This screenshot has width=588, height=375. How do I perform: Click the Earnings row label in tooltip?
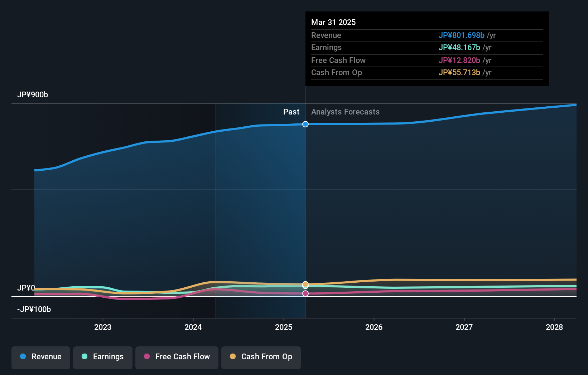[326, 48]
